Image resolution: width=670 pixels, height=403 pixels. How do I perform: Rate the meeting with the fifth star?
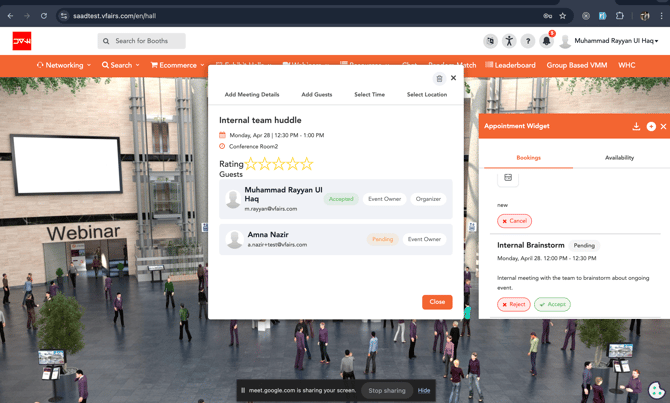coord(307,164)
